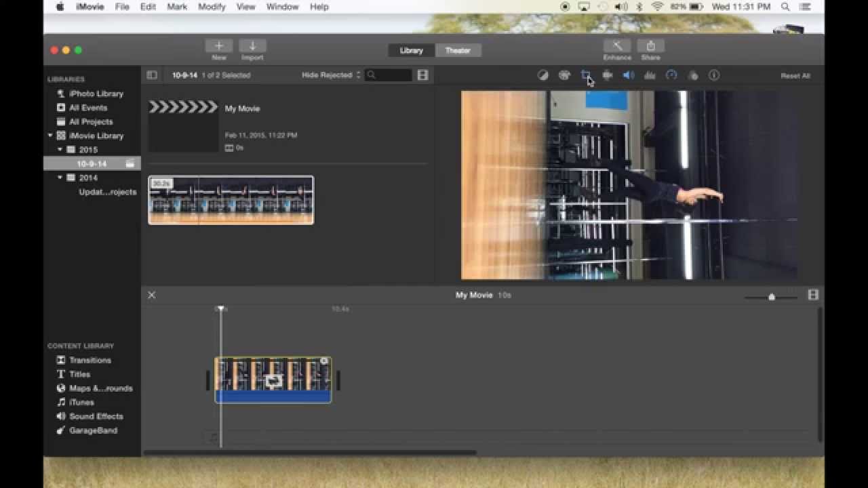This screenshot has width=868, height=488.
Task: Click the background music well note icon
Action: (x=213, y=438)
